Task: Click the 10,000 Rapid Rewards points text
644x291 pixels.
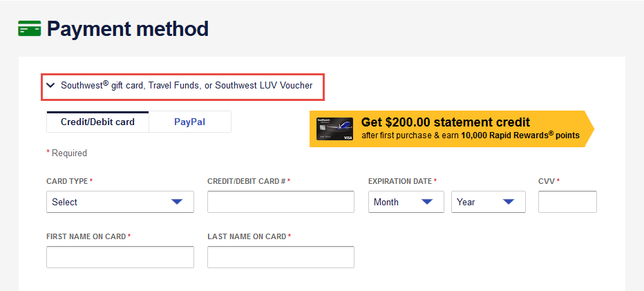Action: point(520,135)
